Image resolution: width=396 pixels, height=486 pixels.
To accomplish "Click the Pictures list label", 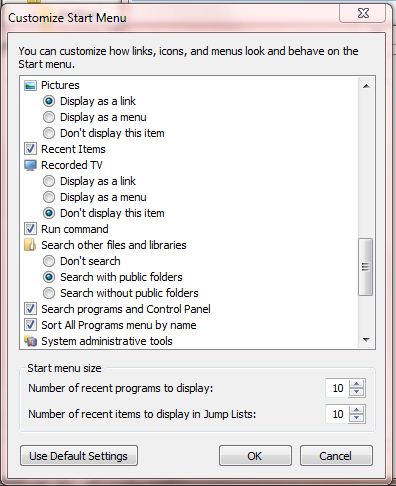I will [60, 85].
